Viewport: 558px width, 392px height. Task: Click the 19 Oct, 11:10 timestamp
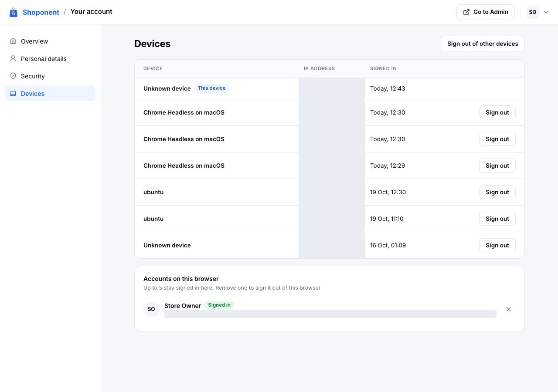coord(387,219)
